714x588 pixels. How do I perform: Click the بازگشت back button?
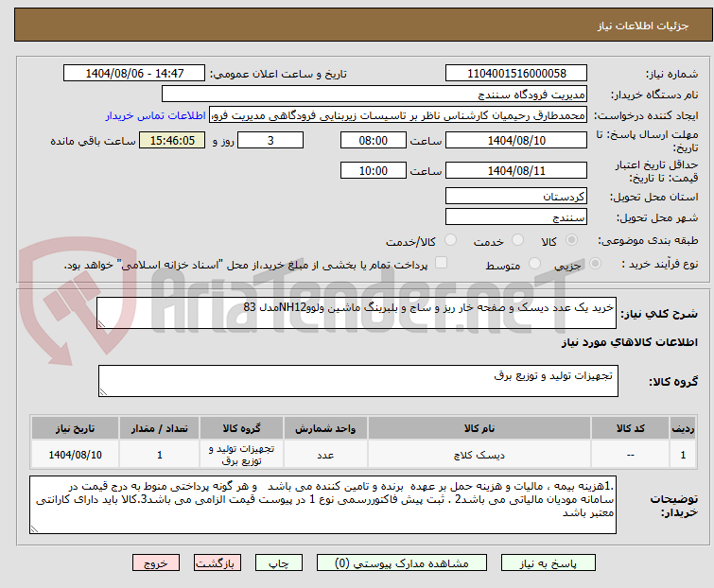pyautogui.click(x=218, y=563)
